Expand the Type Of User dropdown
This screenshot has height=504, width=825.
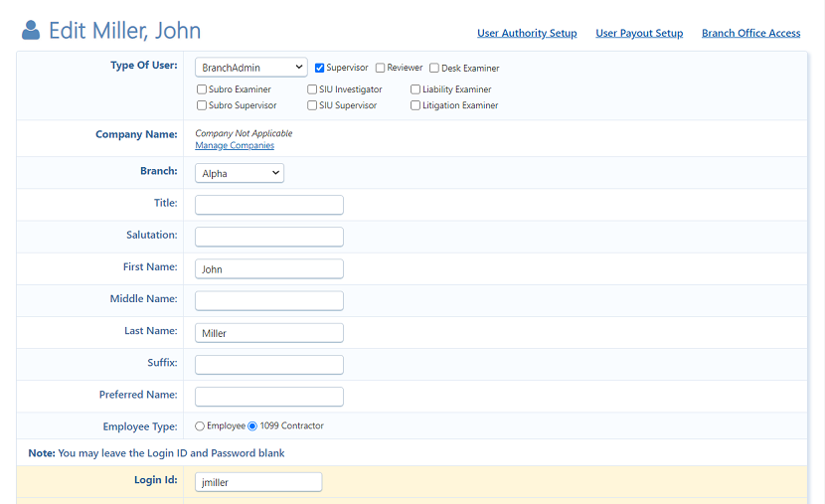tap(250, 68)
